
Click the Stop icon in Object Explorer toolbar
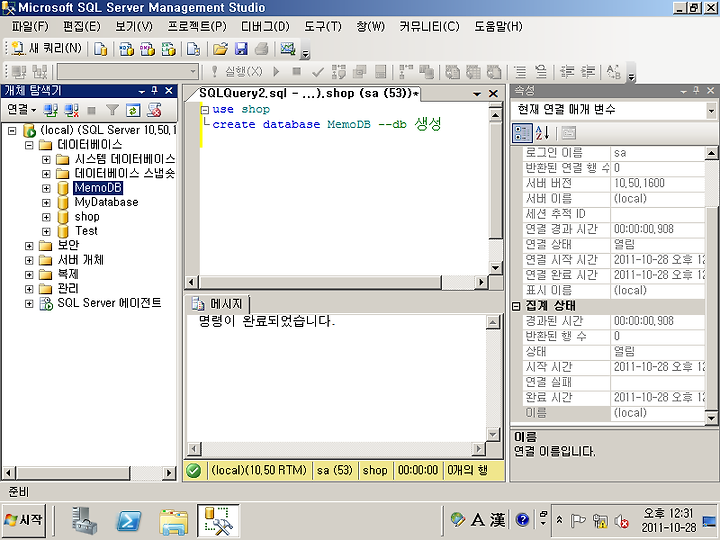click(91, 110)
